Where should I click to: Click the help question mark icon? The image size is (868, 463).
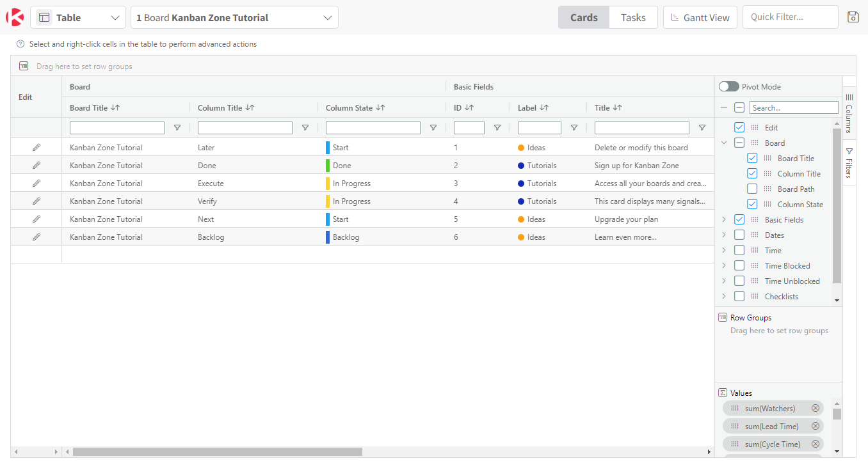(x=20, y=44)
